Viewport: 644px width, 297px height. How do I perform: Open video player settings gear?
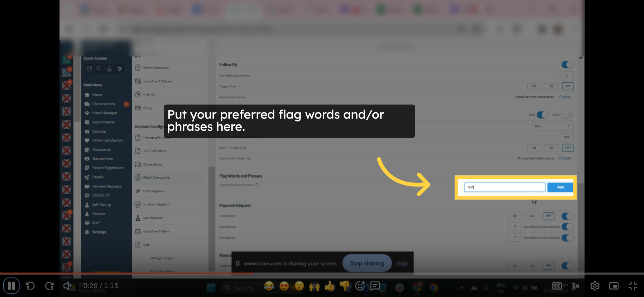click(595, 286)
